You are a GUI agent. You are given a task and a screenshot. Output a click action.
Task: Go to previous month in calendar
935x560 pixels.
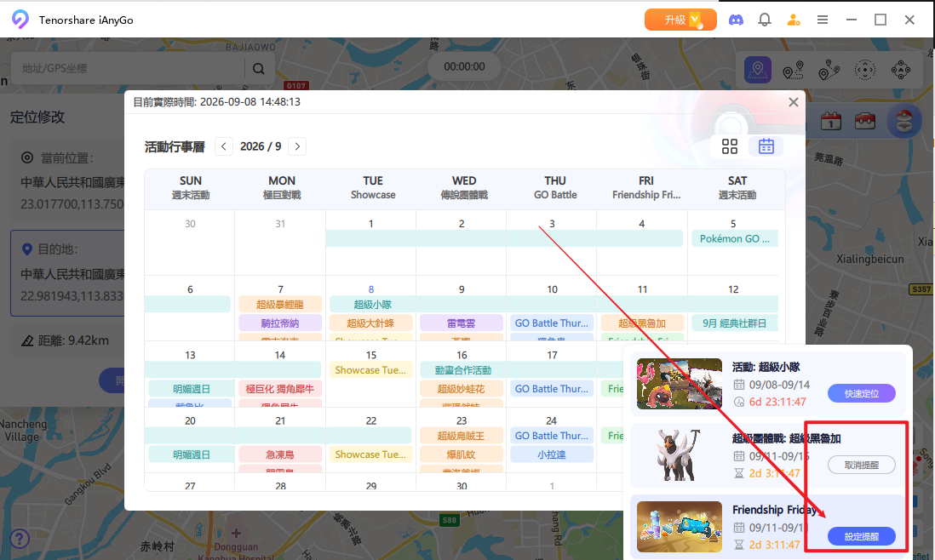(x=224, y=146)
